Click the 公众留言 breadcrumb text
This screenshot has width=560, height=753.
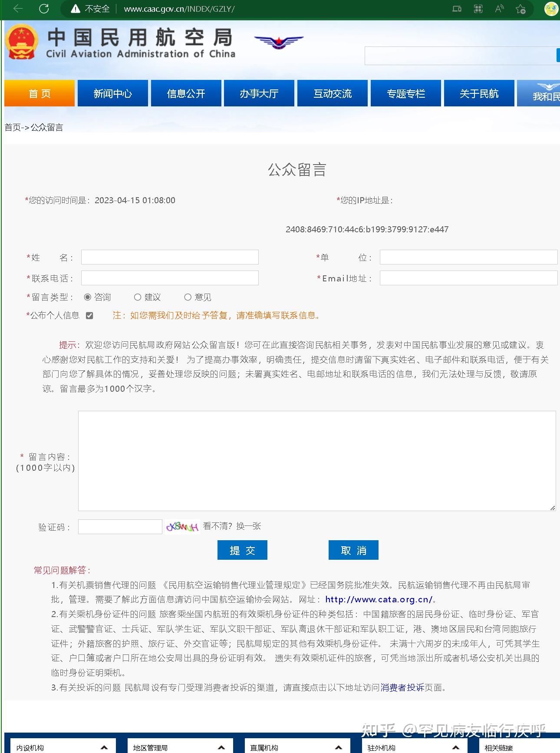click(x=47, y=127)
